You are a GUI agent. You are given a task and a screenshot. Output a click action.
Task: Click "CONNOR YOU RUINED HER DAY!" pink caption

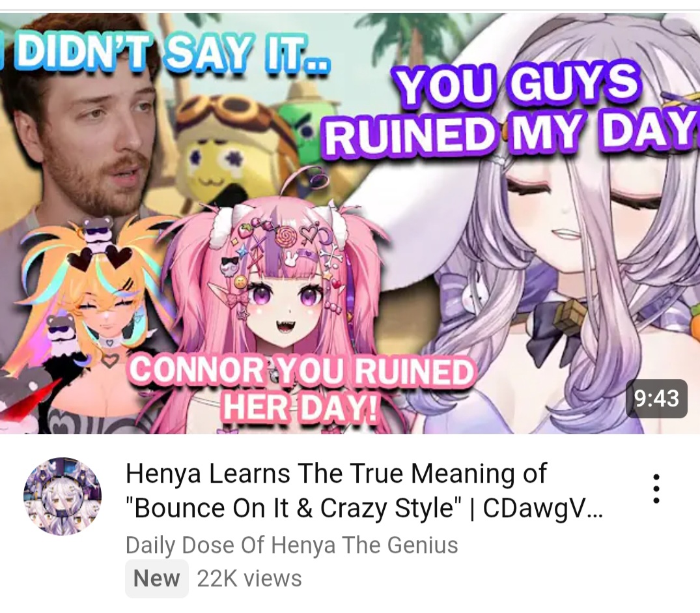[301, 388]
